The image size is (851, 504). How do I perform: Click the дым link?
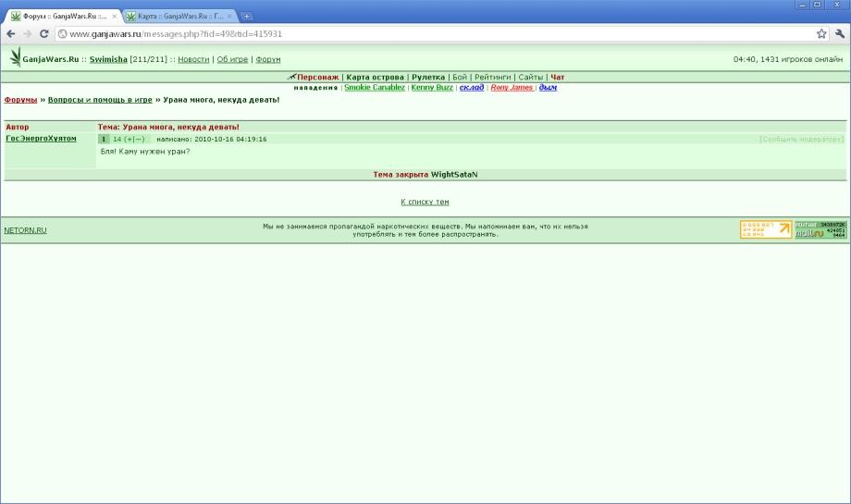(x=548, y=87)
